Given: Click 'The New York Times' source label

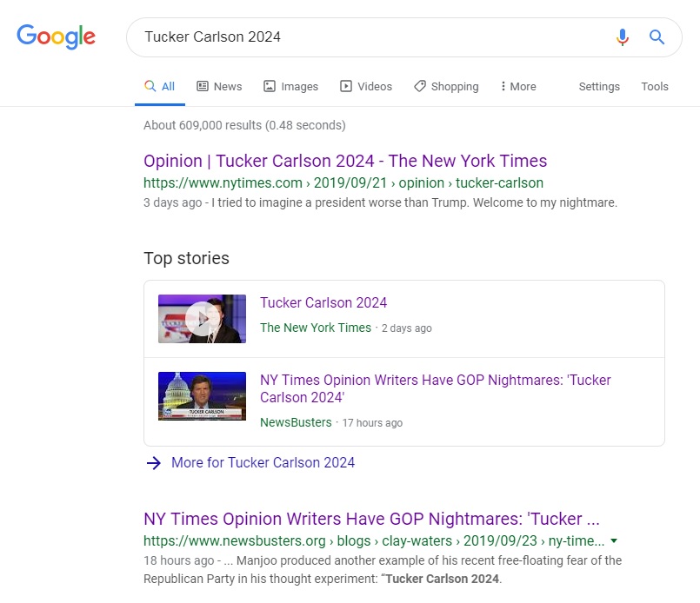Looking at the screenshot, I should (316, 328).
